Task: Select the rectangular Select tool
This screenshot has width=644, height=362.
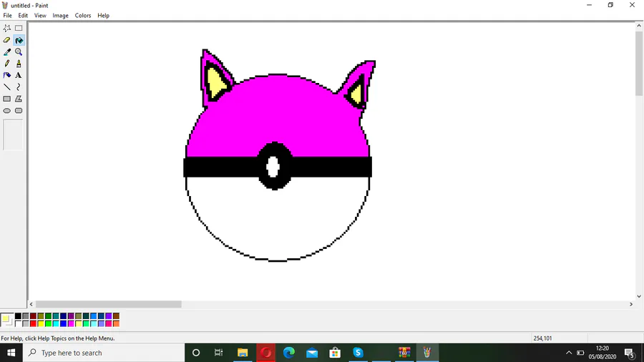Action: pos(19,29)
